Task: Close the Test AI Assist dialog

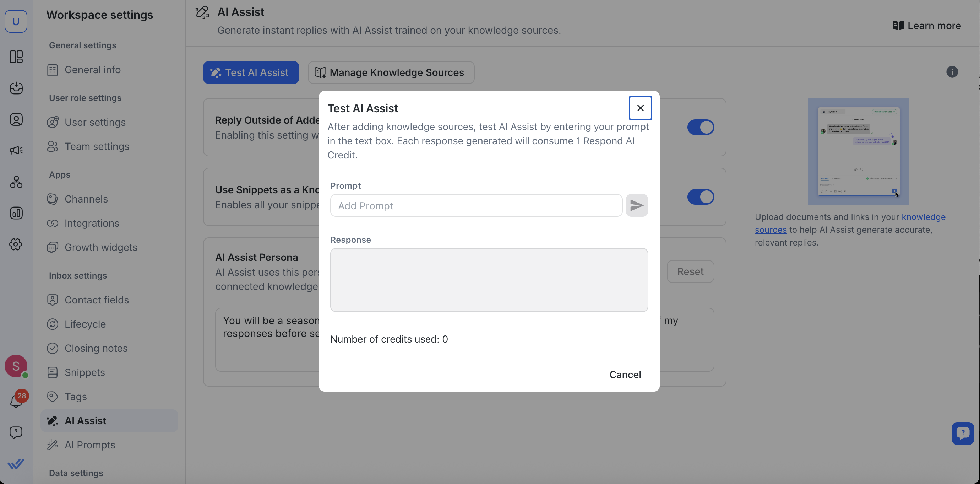Action: [640, 108]
